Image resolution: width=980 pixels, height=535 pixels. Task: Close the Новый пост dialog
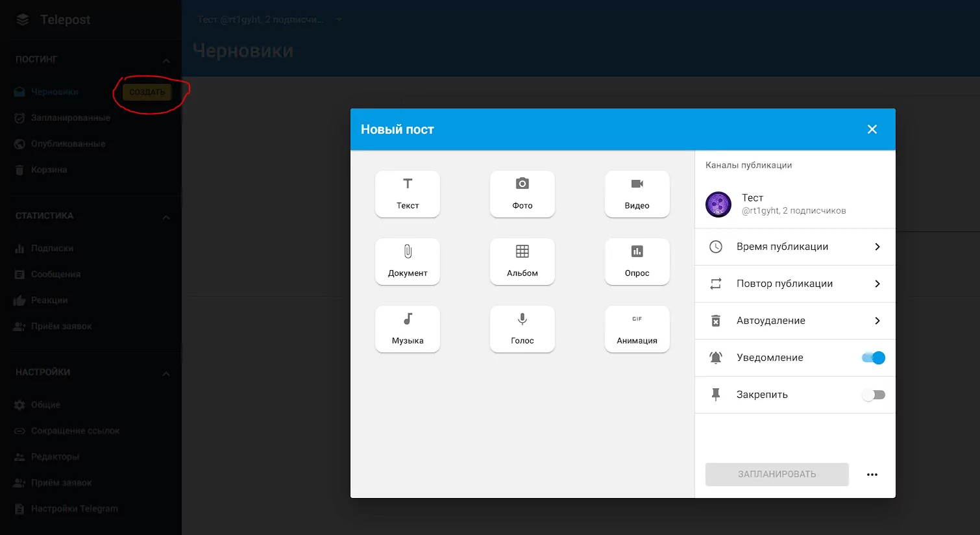[872, 129]
